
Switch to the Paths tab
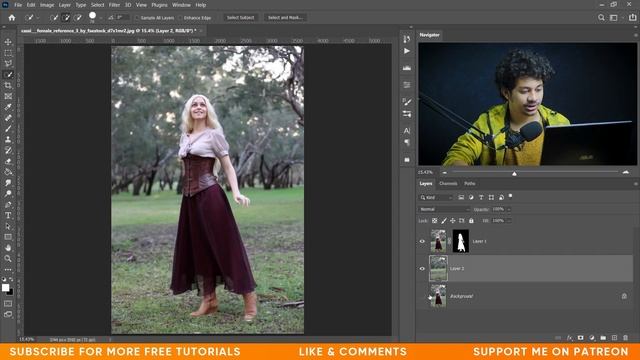pyautogui.click(x=469, y=184)
